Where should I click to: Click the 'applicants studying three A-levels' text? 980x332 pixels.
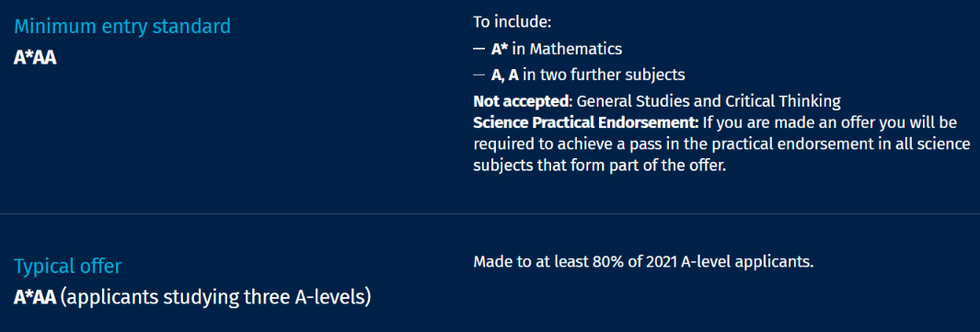click(x=216, y=298)
